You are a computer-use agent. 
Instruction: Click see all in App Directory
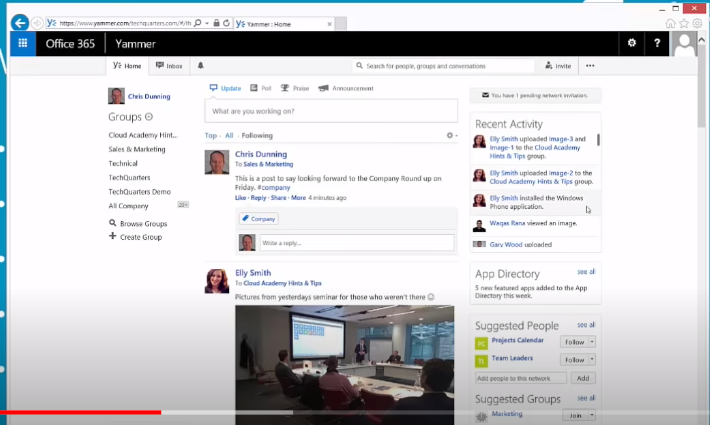tap(586, 272)
